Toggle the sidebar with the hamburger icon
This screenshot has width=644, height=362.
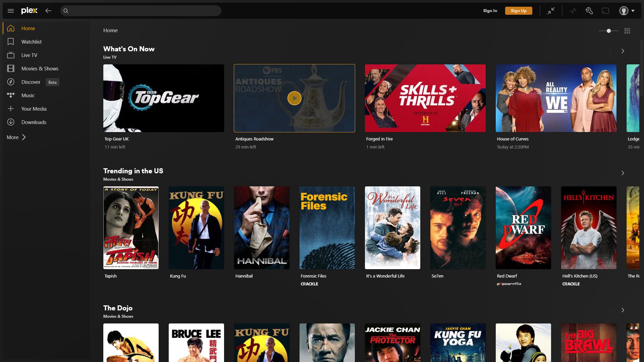click(10, 10)
